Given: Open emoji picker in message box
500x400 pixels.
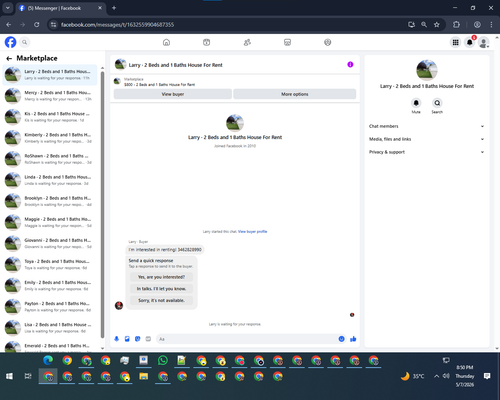Looking at the screenshot, I should 341,339.
